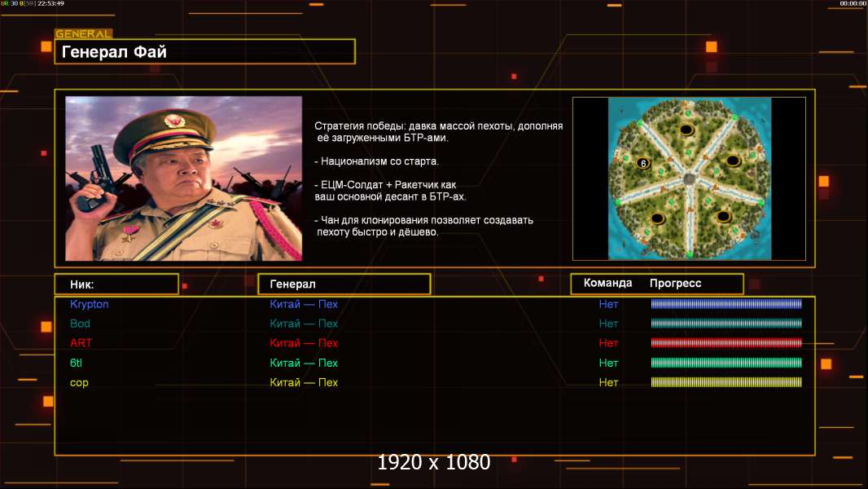Select player name ART

81,343
